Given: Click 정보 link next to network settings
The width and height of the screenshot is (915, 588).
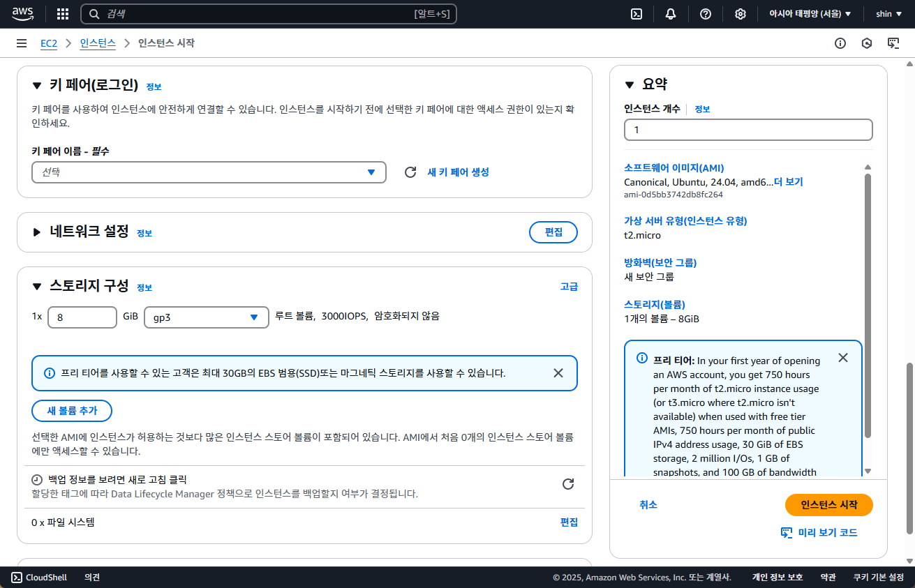Looking at the screenshot, I should [144, 234].
